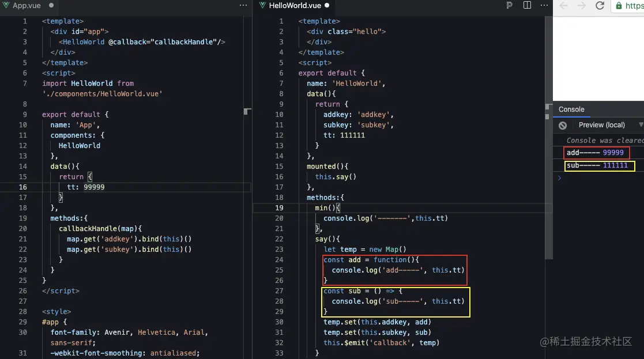
Task: Click the HelloWorld tag on App.vue line 3
Action: coord(84,42)
